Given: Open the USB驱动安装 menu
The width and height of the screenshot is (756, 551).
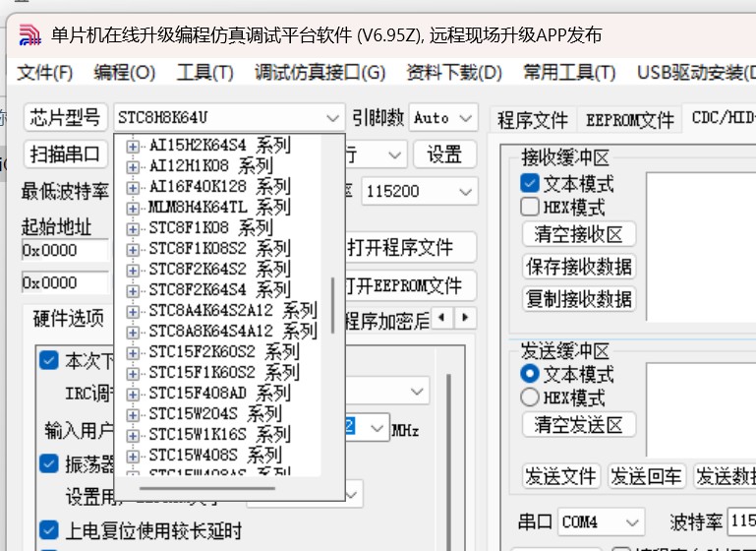Looking at the screenshot, I should pyautogui.click(x=694, y=73).
